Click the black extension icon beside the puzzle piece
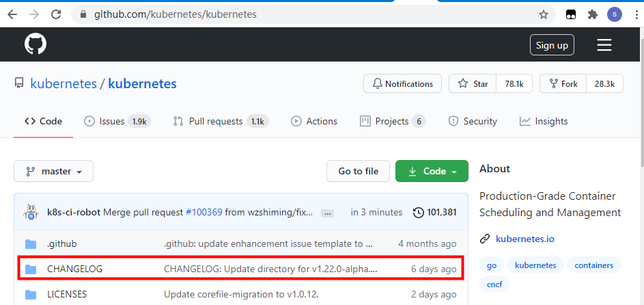This screenshot has width=644, height=305. tap(571, 15)
